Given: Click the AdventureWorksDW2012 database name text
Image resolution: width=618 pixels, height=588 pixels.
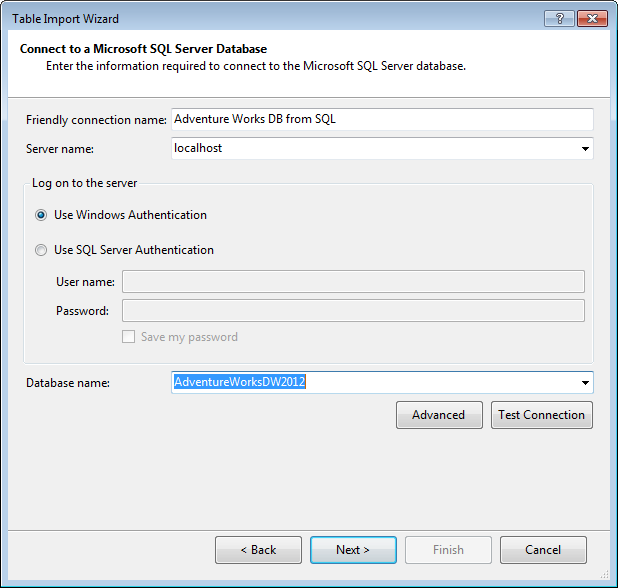Looking at the screenshot, I should pyautogui.click(x=240, y=382).
